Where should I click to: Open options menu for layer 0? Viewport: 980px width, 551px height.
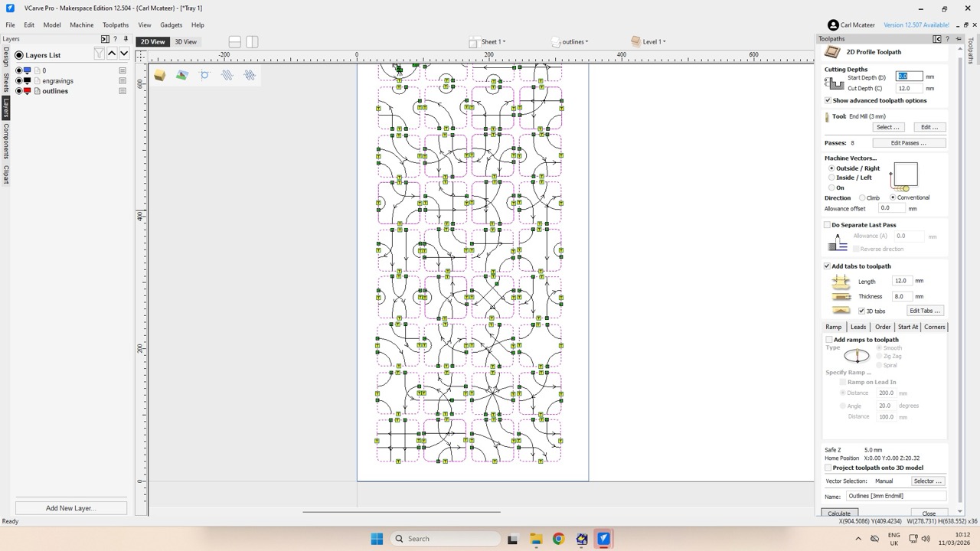click(122, 70)
